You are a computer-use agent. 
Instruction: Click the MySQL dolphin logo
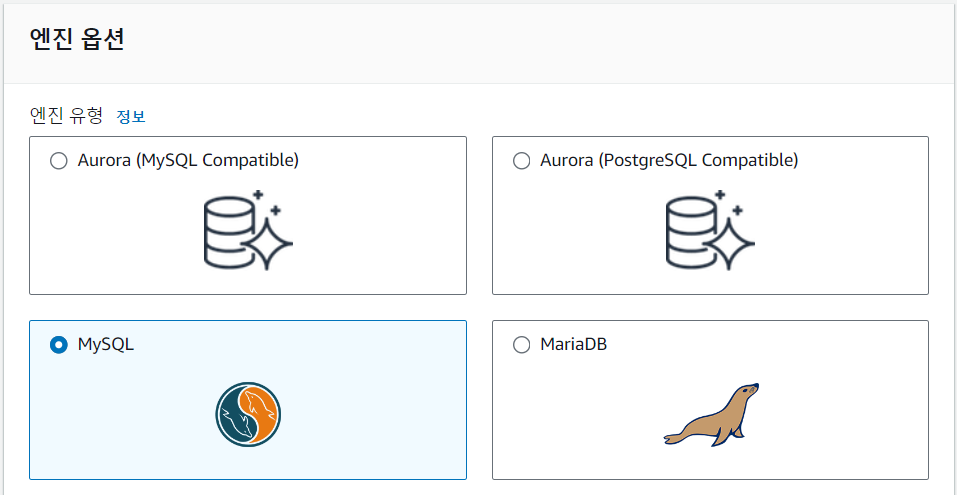pyautogui.click(x=248, y=415)
